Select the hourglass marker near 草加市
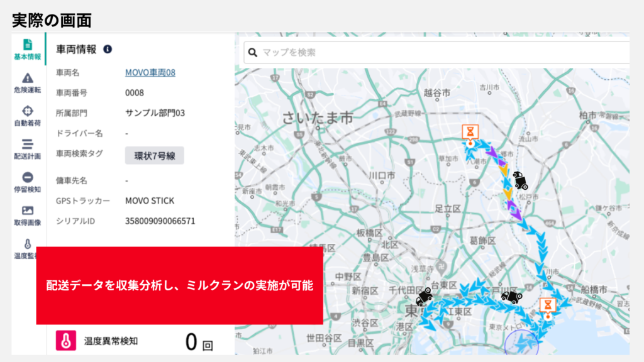 click(x=470, y=133)
